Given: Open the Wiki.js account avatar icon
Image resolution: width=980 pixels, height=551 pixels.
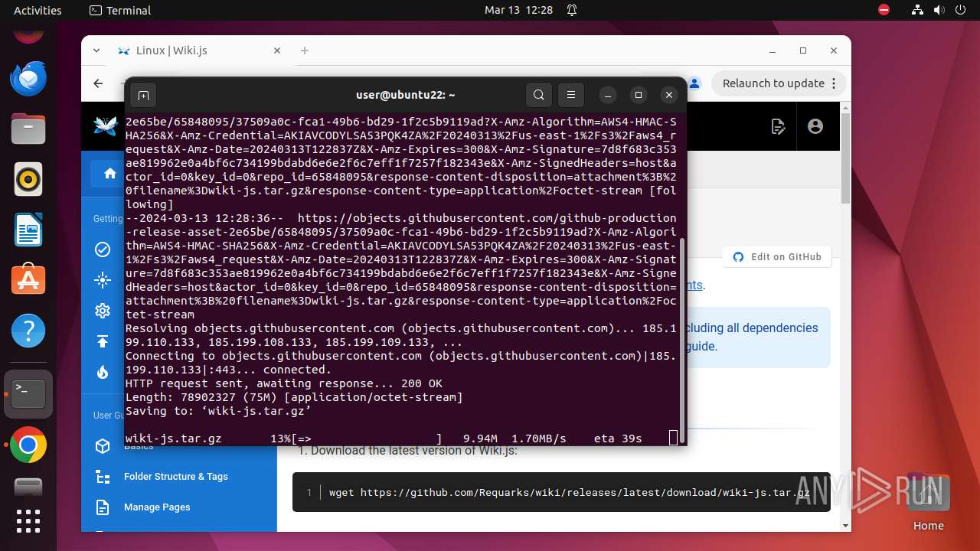Looking at the screenshot, I should (815, 126).
